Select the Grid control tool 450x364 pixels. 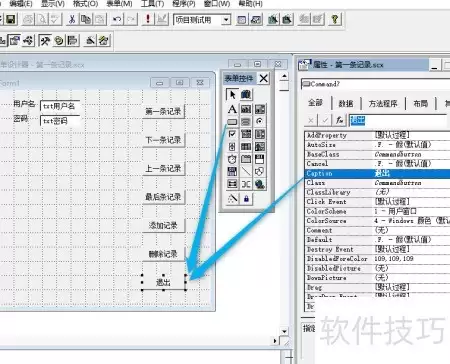click(246, 147)
